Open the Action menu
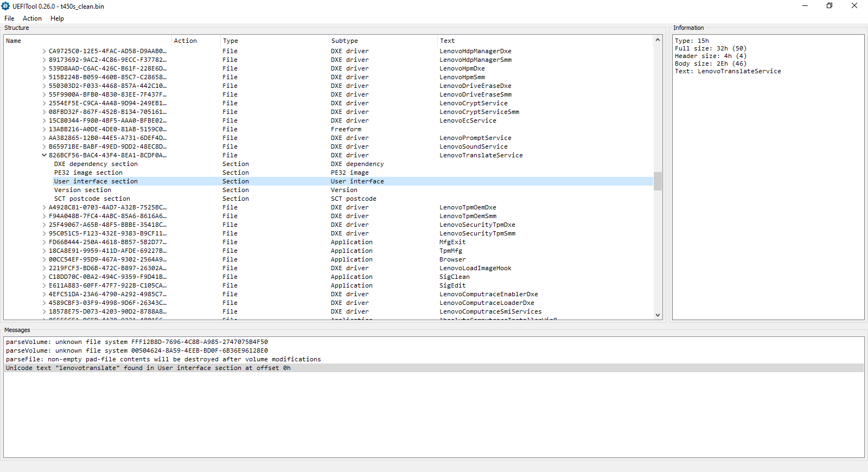 [32, 18]
